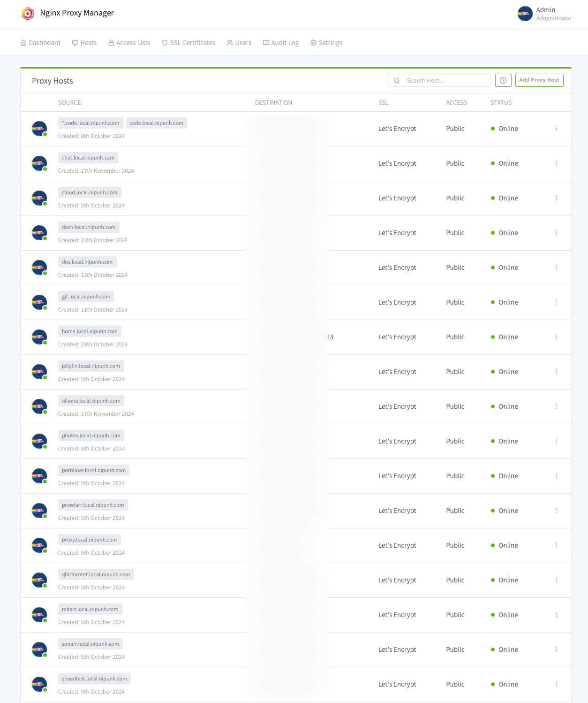This screenshot has width=588, height=703.
Task: Select the speedtest.local.nipunh.com source label
Action: coord(94,679)
